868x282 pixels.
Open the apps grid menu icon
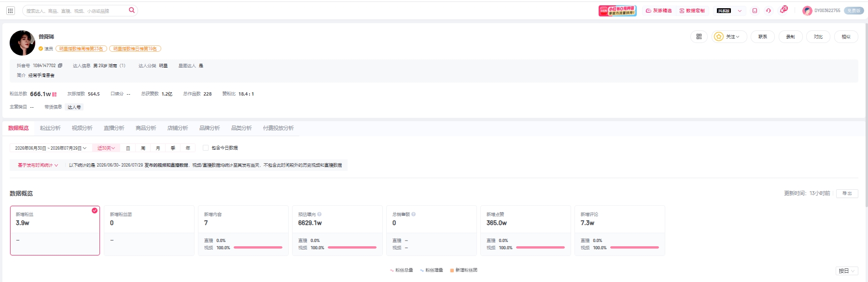tap(11, 11)
